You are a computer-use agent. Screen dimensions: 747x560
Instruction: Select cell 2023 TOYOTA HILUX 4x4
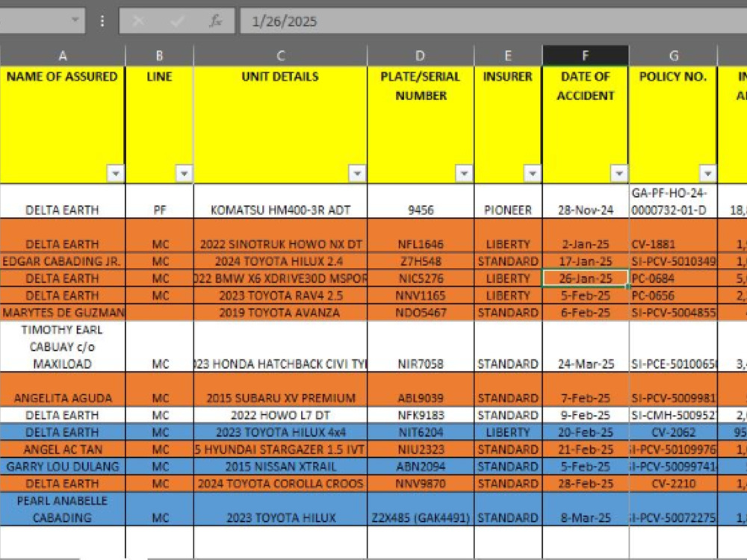click(281, 432)
